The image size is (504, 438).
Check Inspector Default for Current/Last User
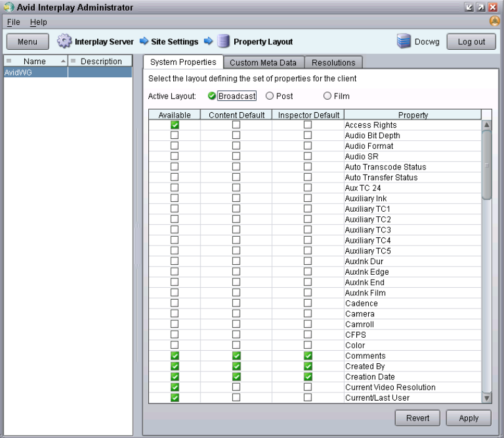tap(308, 398)
